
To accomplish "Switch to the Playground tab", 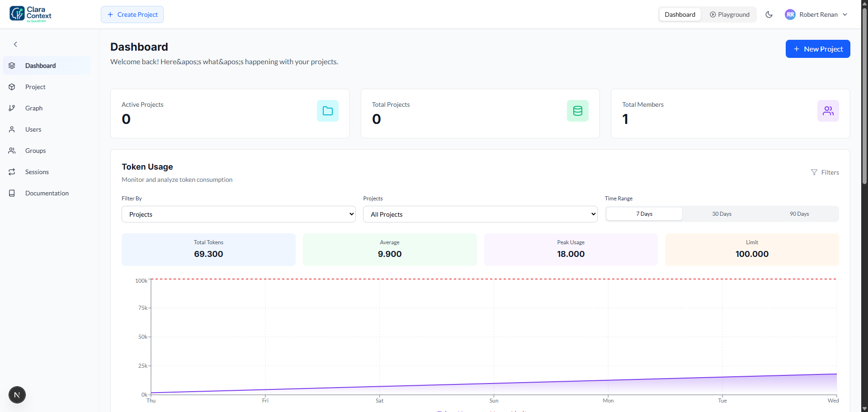I will 729,14.
